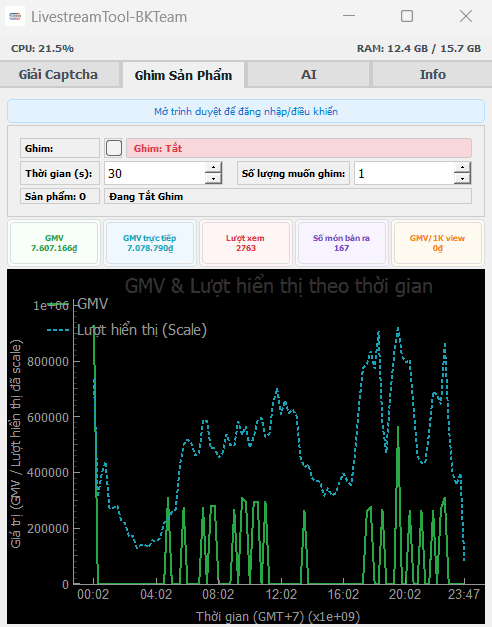The image size is (492, 627).
Task: Click the GMV 7.607.166₫ card
Action: (54, 243)
